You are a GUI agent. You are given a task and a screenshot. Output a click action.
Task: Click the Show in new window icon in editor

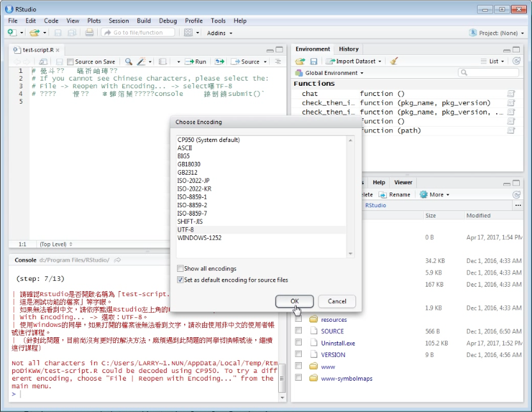tap(43, 62)
